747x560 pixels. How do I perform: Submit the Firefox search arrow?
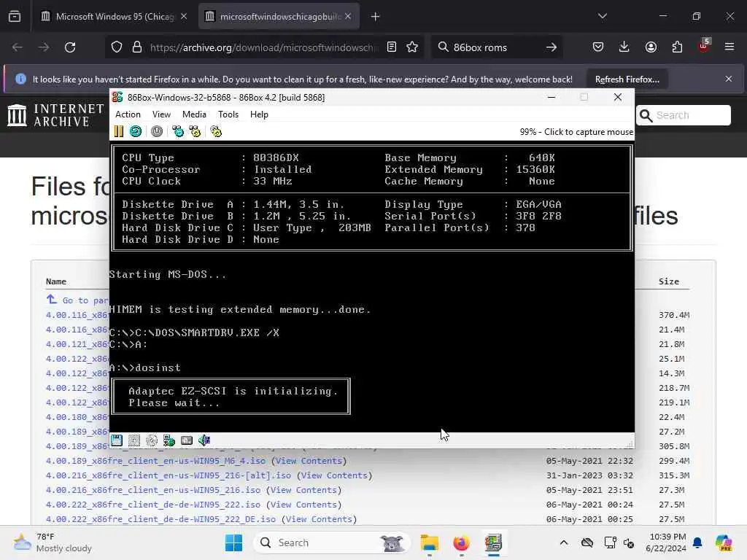[551, 47]
